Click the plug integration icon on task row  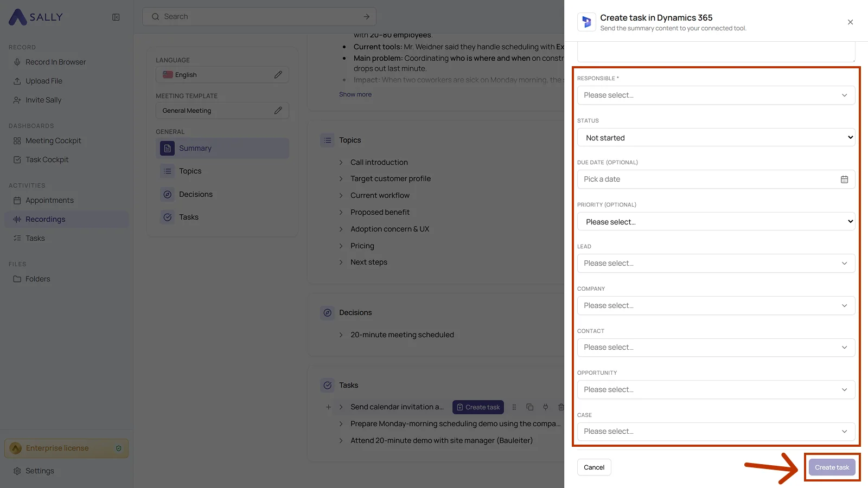pos(545,407)
